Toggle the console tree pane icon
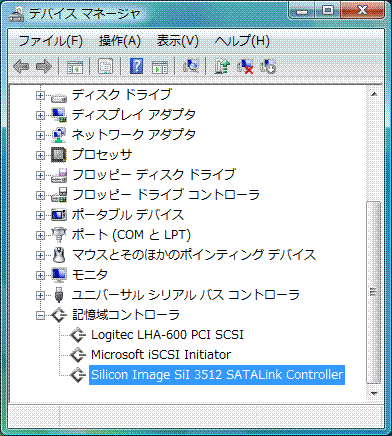The width and height of the screenshot is (392, 436). (75, 66)
